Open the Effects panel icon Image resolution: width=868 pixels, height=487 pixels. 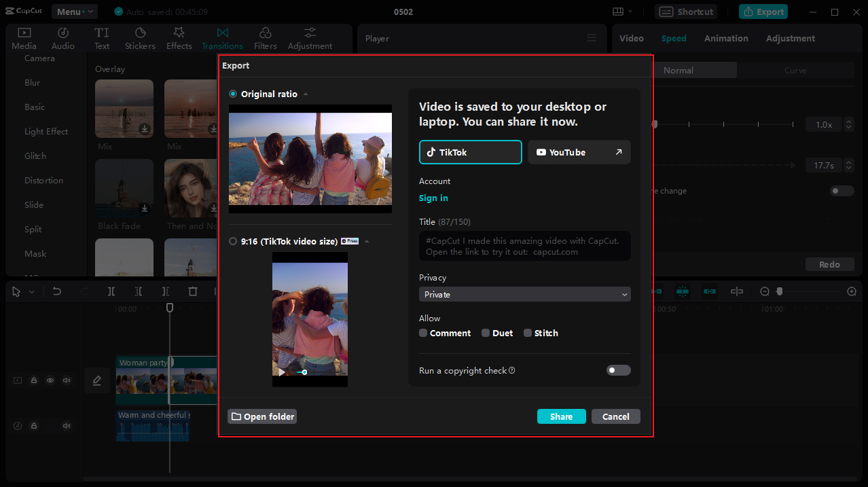tap(179, 33)
